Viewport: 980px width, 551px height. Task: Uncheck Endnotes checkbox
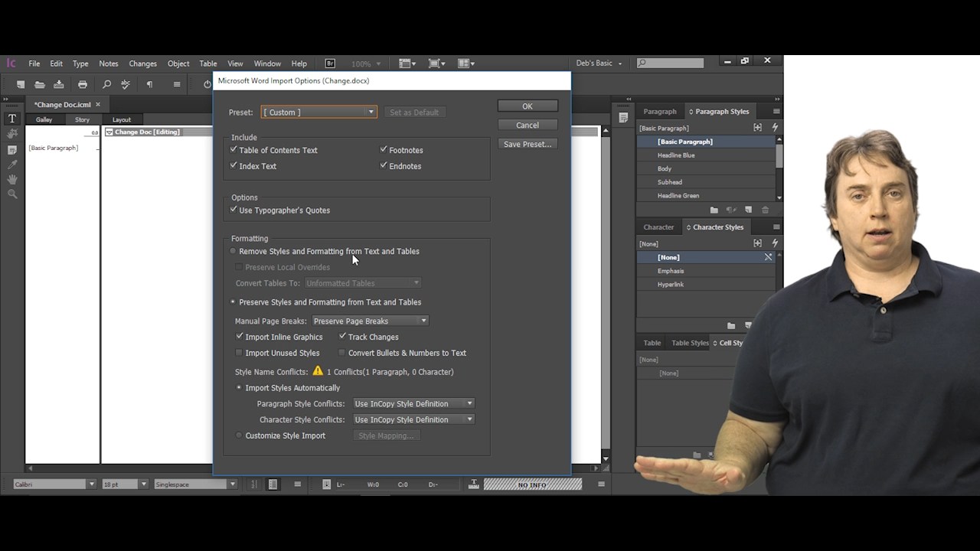click(384, 165)
